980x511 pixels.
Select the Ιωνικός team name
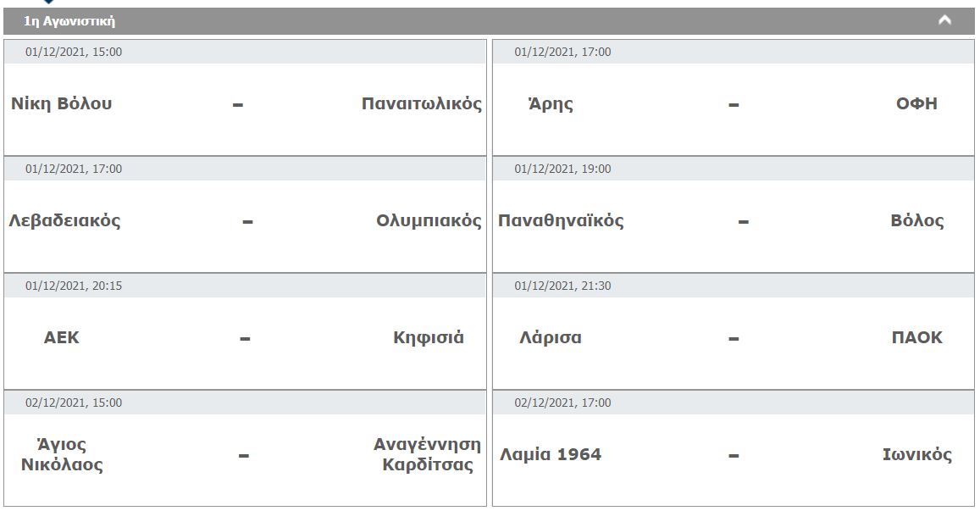click(916, 455)
